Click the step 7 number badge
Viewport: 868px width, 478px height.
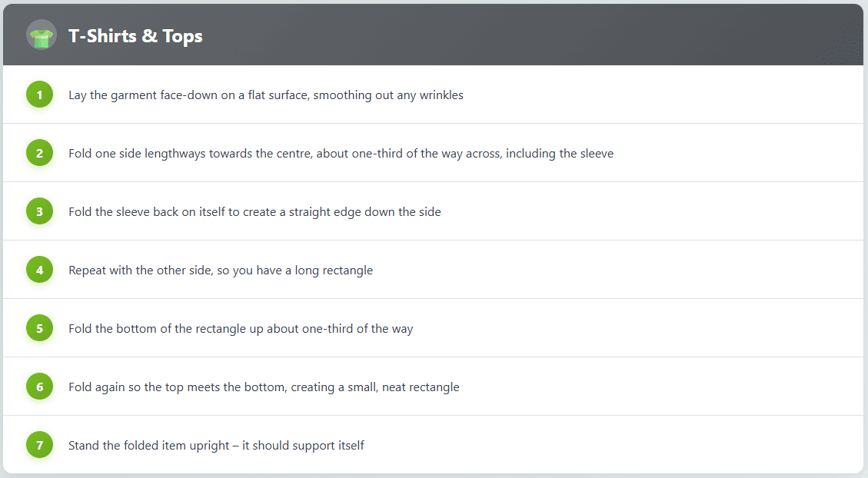(39, 446)
